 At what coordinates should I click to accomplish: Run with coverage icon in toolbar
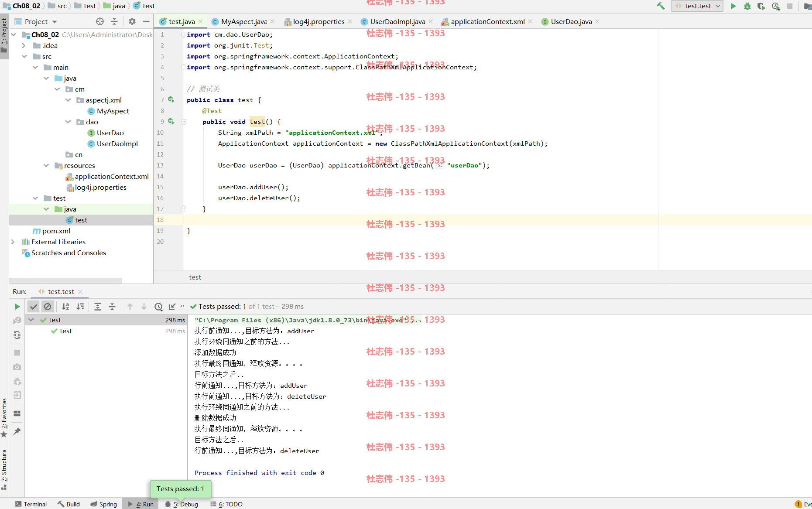click(x=761, y=6)
